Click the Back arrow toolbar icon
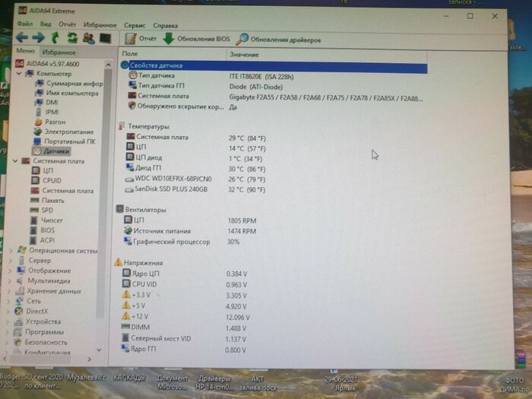532x399 pixels. (22, 37)
